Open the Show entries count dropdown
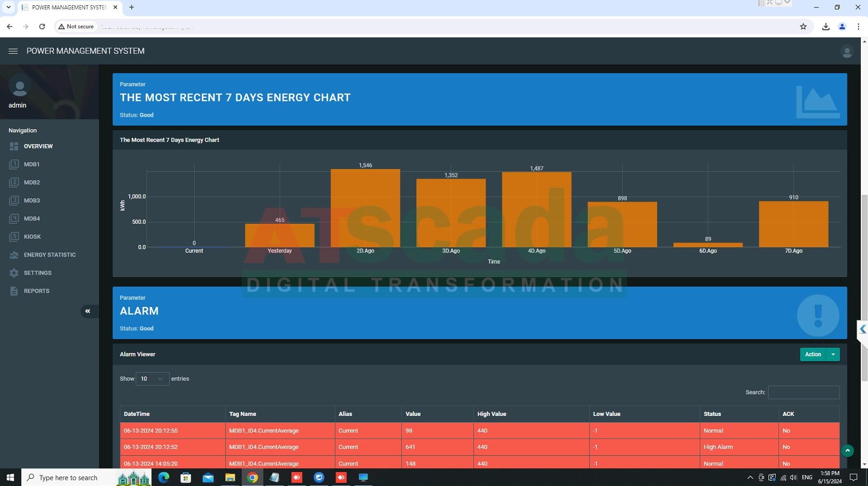 tap(152, 379)
